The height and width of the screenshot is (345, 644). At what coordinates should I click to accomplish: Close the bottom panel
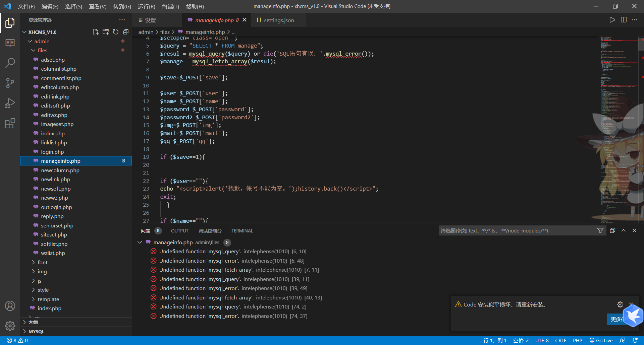[634, 230]
